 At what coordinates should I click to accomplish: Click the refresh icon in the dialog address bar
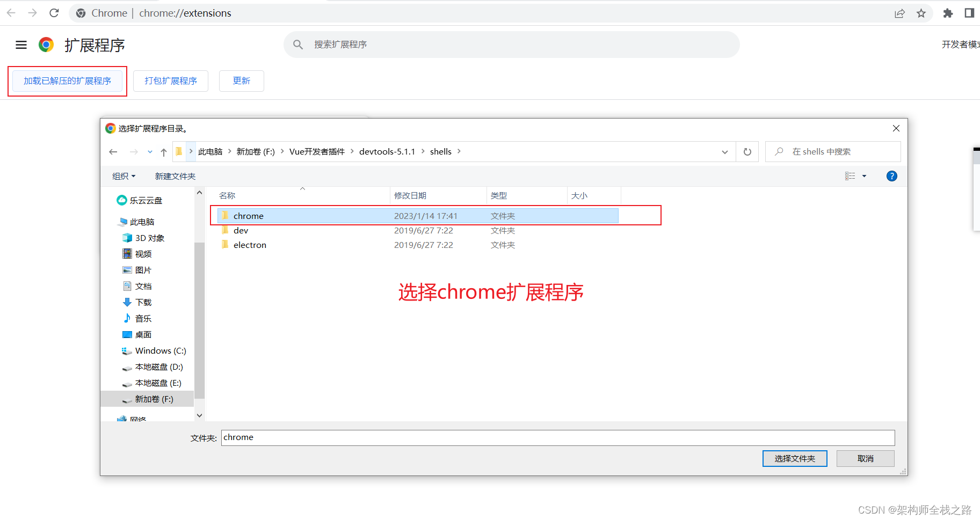tap(747, 151)
